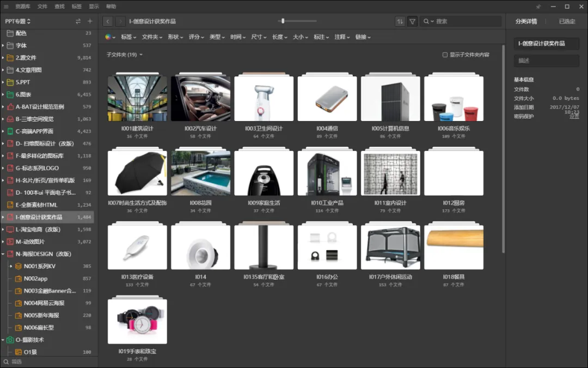
Task: Open the 标签 filter dropdown
Action: 128,37
